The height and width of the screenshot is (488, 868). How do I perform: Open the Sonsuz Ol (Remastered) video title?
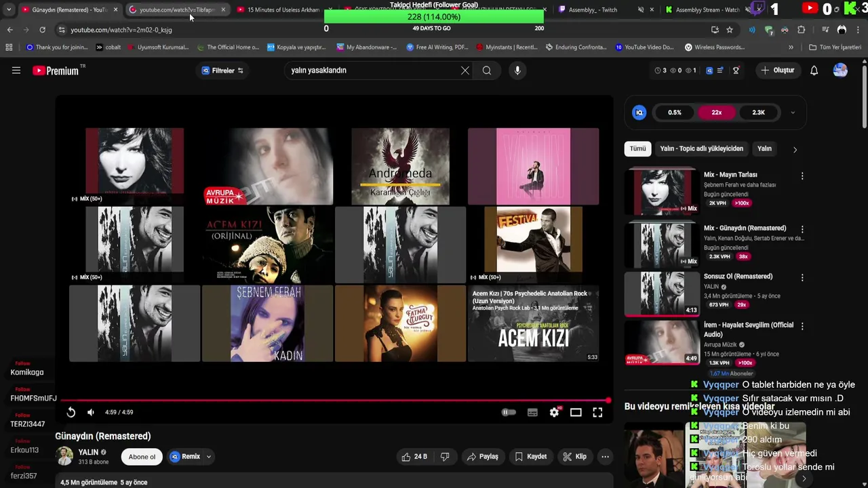pyautogui.click(x=738, y=277)
